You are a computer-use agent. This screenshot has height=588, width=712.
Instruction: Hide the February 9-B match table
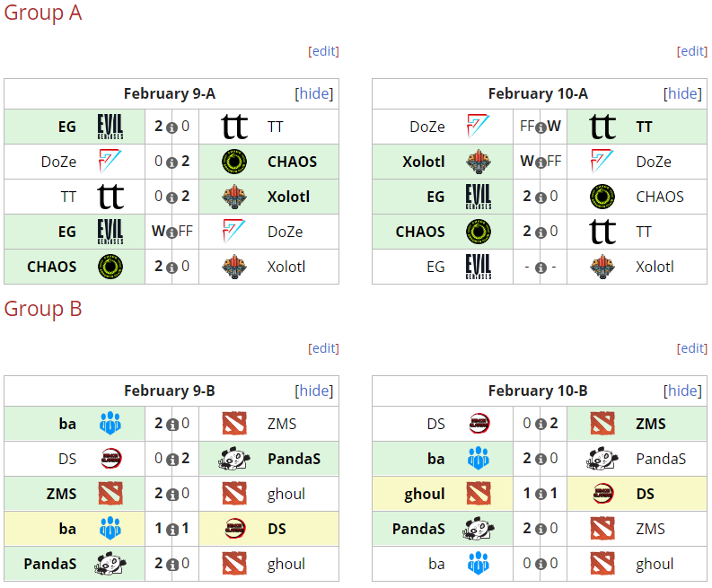click(313, 391)
